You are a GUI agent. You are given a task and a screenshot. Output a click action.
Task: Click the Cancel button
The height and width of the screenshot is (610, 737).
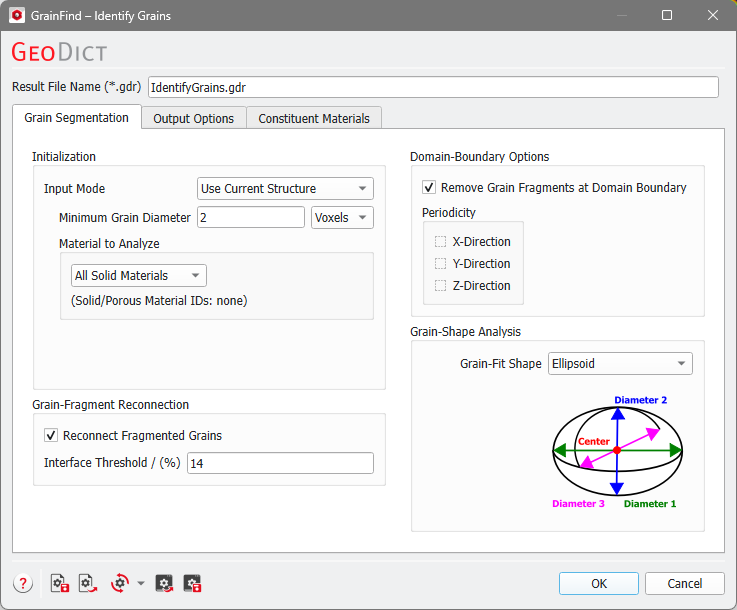tap(684, 584)
